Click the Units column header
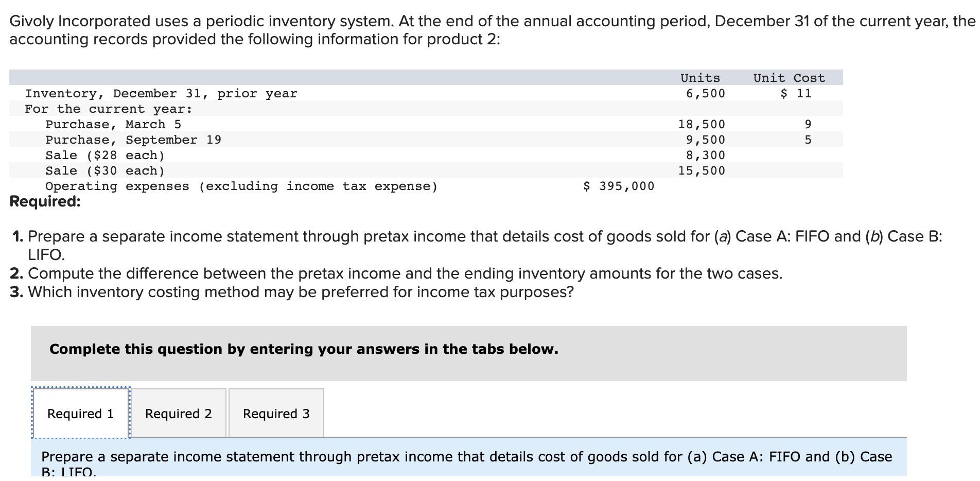The height and width of the screenshot is (481, 980). pyautogui.click(x=701, y=77)
